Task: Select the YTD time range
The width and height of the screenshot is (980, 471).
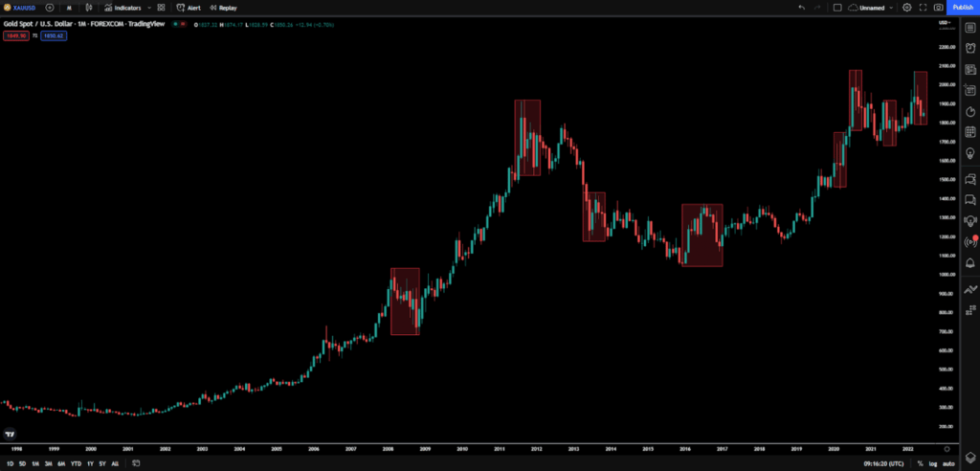Action: pyautogui.click(x=75, y=463)
